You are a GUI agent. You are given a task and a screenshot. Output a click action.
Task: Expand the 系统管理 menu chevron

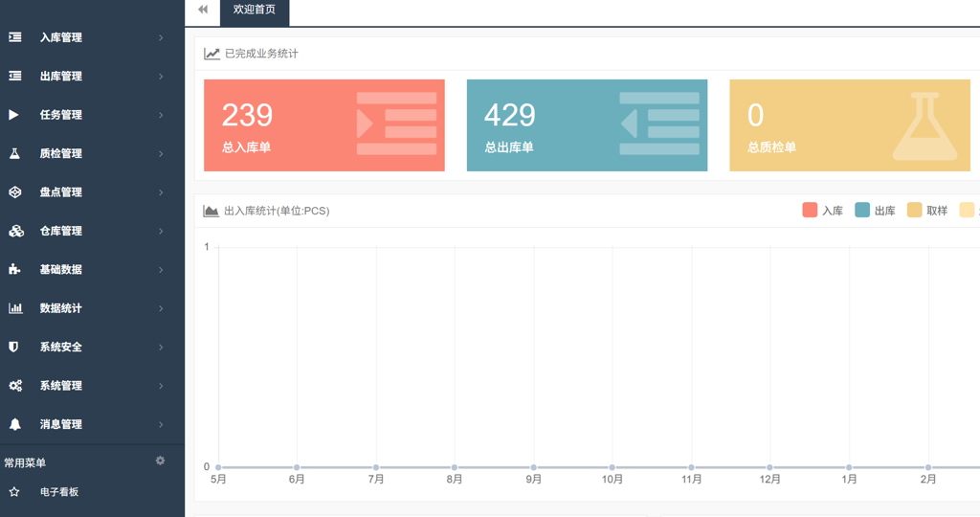tap(161, 386)
